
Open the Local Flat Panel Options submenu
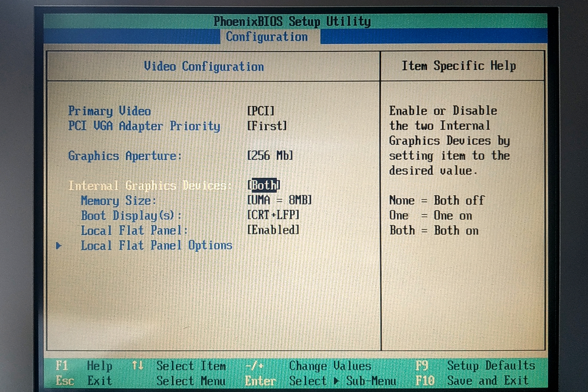(x=156, y=246)
